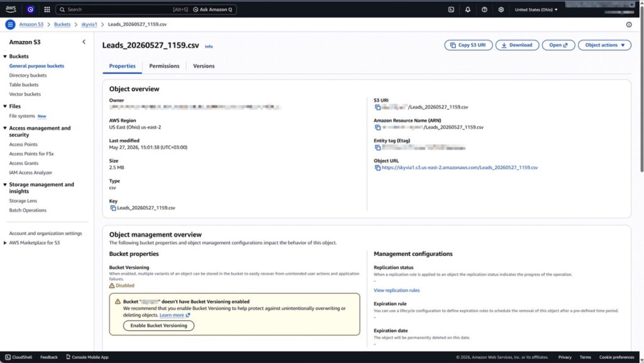Open the help question mark icon
The height and width of the screenshot is (363, 644).
pyautogui.click(x=484, y=9)
